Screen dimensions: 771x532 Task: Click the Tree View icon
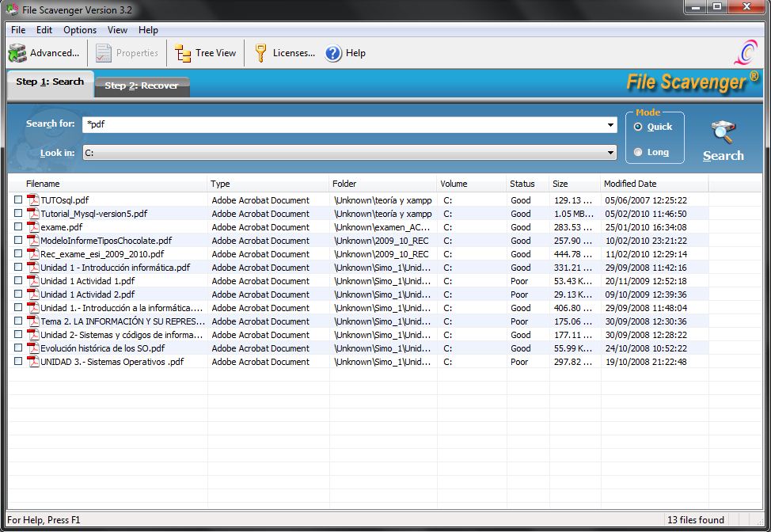click(x=183, y=53)
